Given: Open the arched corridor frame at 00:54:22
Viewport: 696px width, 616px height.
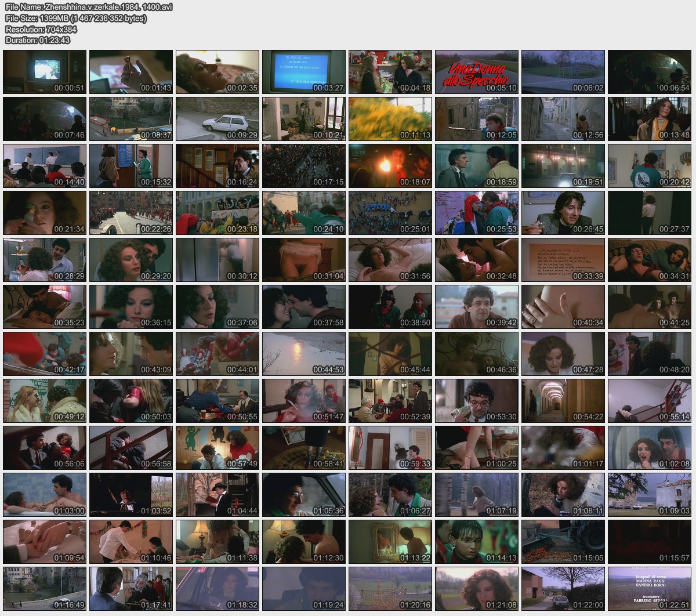Looking at the screenshot, I should click(x=563, y=401).
